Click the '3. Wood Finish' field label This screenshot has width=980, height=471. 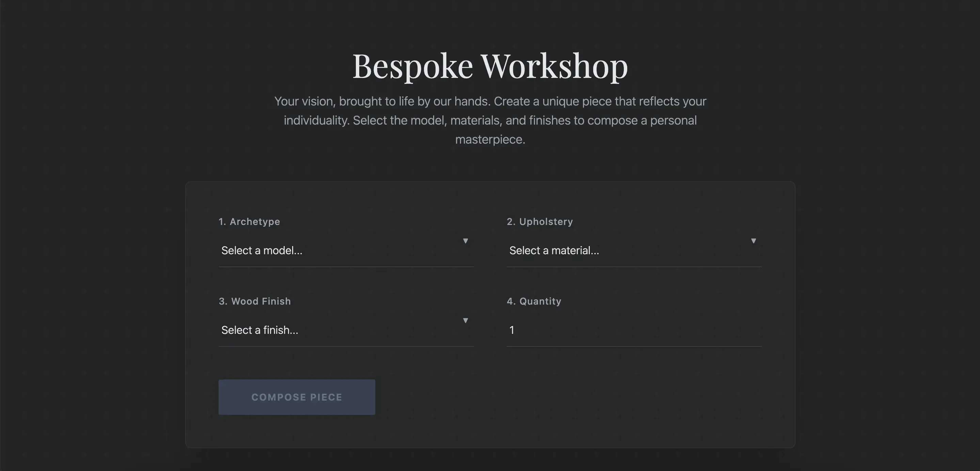tap(254, 301)
